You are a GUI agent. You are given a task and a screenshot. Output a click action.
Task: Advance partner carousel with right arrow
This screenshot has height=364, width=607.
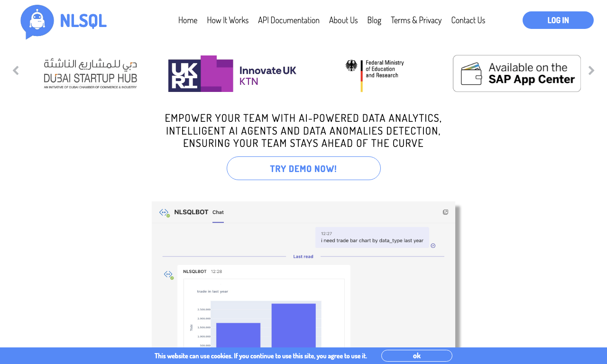point(591,71)
